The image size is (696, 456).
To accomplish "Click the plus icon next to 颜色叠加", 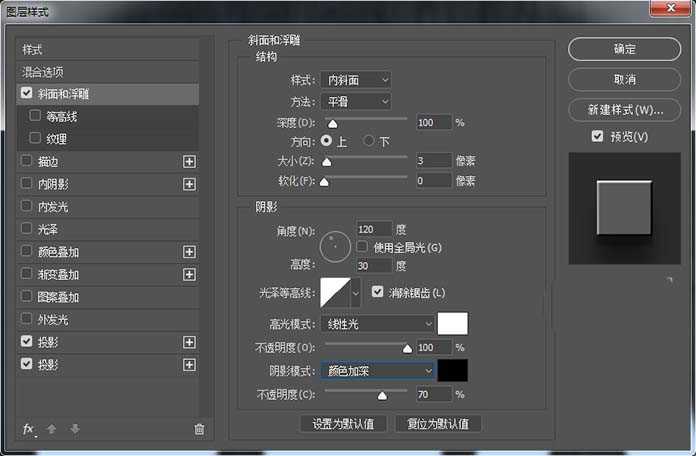I will coord(189,252).
